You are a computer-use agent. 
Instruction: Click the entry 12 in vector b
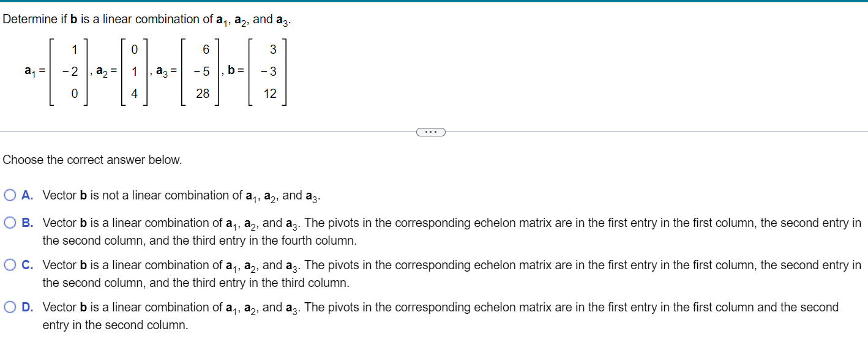271,95
